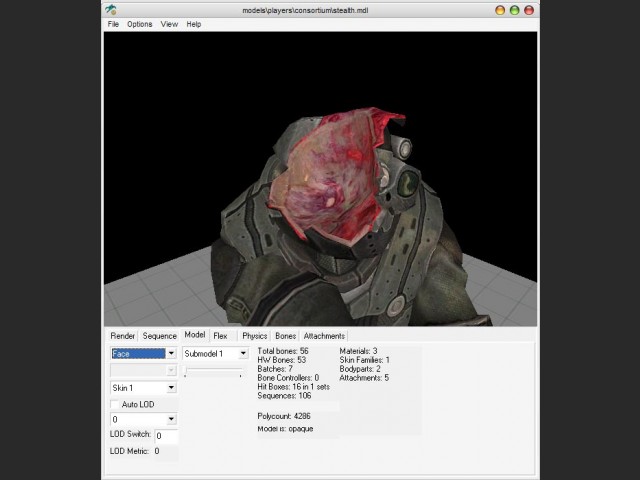
Task: Click the 3D model viewport
Action: [320, 179]
